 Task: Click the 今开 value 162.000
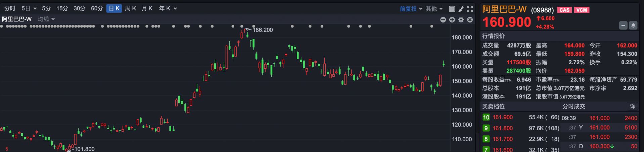[627, 46]
